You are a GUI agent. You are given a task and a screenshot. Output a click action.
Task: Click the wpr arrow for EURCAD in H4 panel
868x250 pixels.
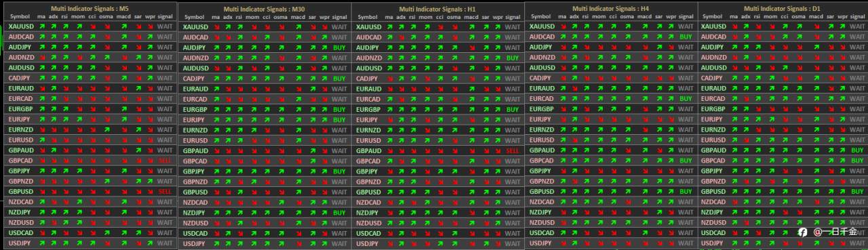click(671, 99)
